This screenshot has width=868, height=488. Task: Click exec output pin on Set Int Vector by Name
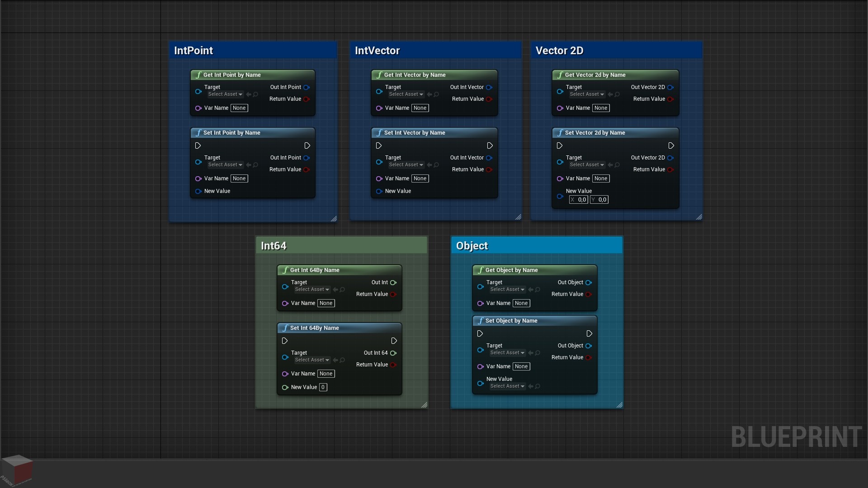tap(490, 145)
